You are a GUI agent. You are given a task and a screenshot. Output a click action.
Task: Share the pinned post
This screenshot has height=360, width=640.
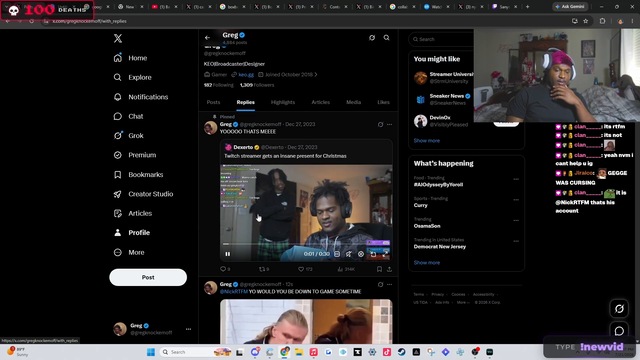pos(389,269)
